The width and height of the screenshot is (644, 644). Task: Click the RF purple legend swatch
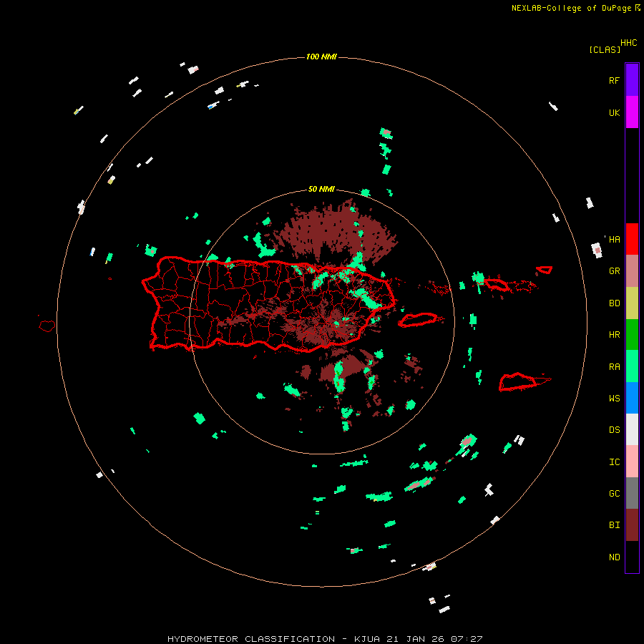[x=632, y=80]
